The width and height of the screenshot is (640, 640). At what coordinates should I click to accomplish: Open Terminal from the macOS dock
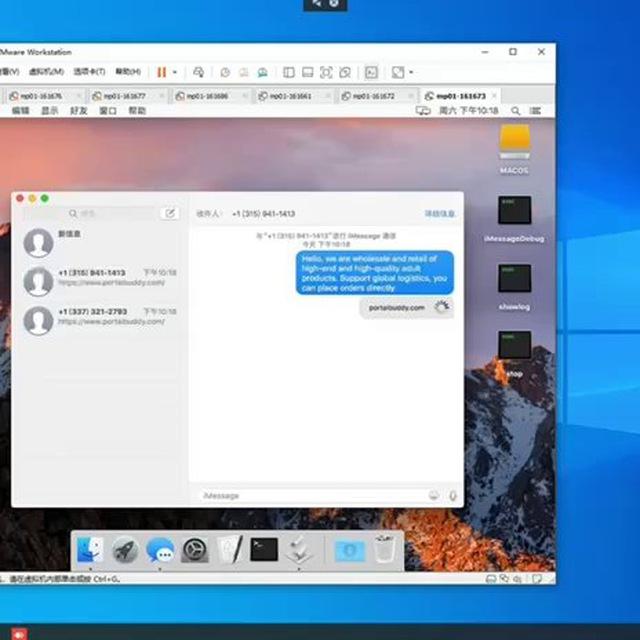[264, 549]
